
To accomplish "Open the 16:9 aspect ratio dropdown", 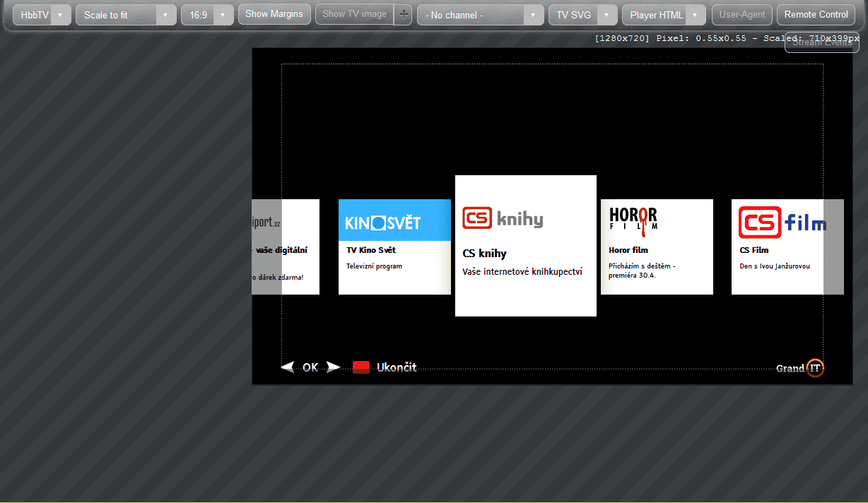I will [x=207, y=15].
